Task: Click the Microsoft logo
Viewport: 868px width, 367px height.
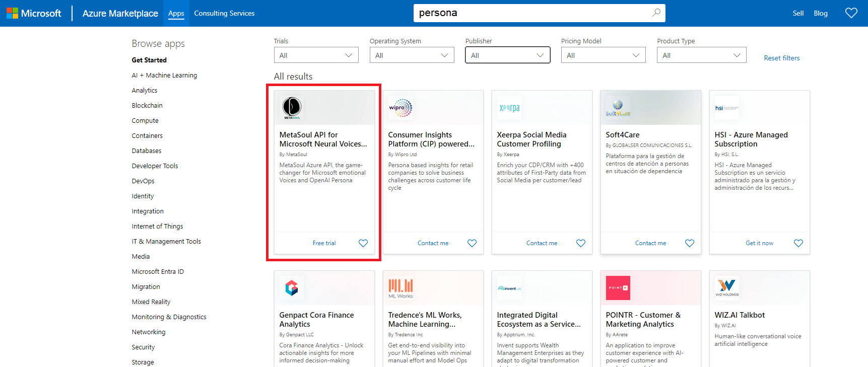Action: pyautogui.click(x=34, y=13)
